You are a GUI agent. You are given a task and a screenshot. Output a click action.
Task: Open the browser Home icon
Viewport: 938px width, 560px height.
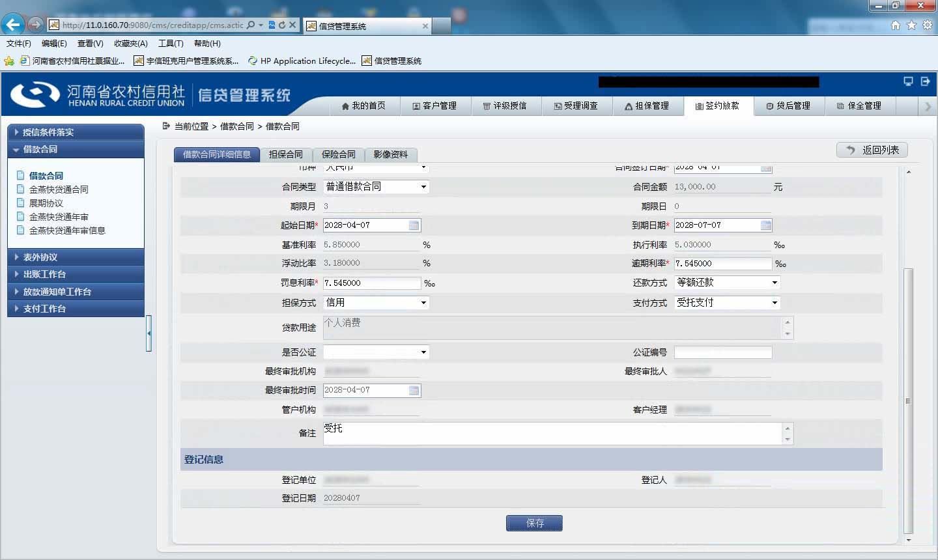(896, 25)
